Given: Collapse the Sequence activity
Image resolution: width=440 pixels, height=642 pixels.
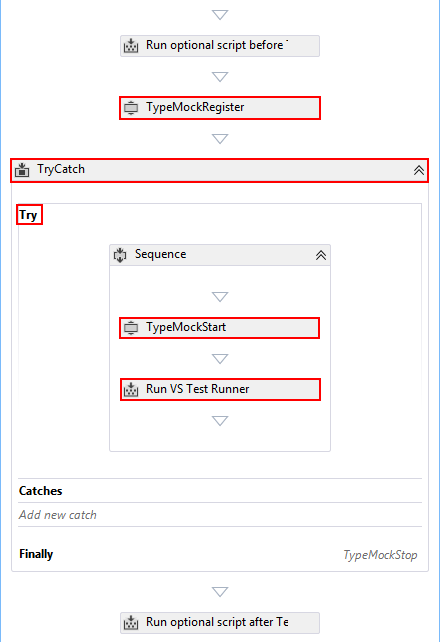Looking at the screenshot, I should pyautogui.click(x=321, y=255).
